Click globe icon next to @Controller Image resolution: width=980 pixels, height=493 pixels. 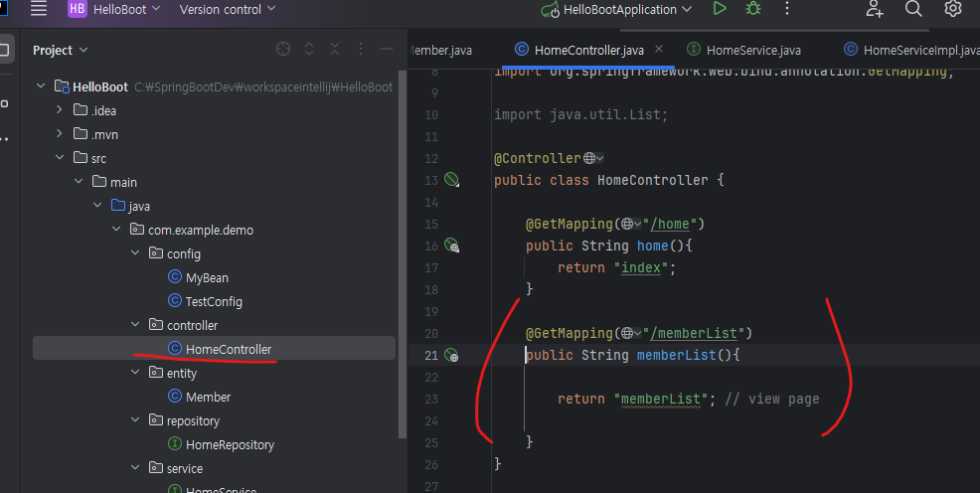tap(589, 158)
